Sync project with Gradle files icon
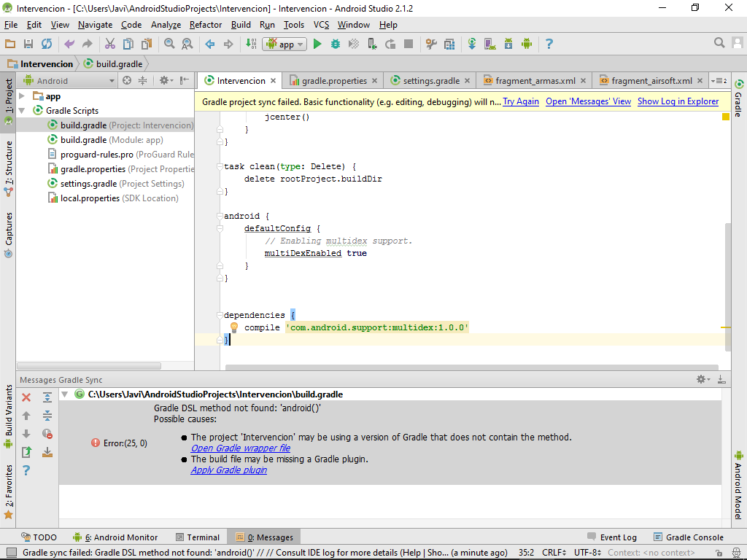The image size is (747, 560). point(472,44)
